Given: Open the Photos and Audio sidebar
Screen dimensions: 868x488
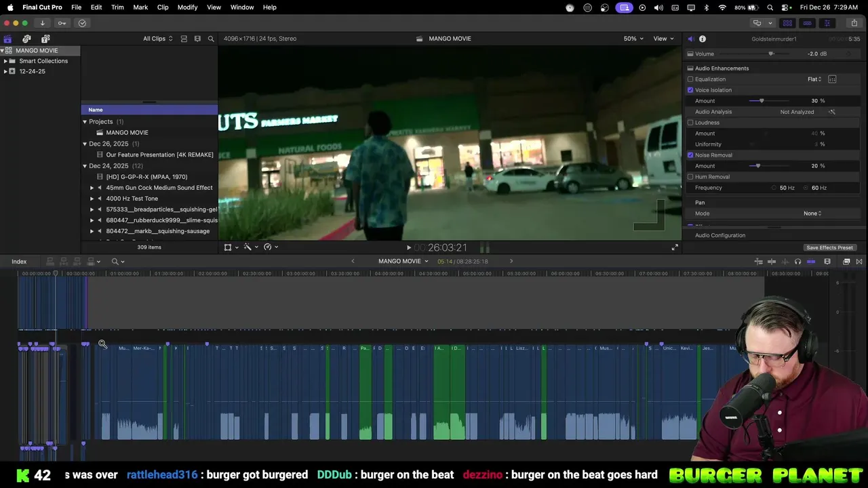Looking at the screenshot, I should coord(26,39).
